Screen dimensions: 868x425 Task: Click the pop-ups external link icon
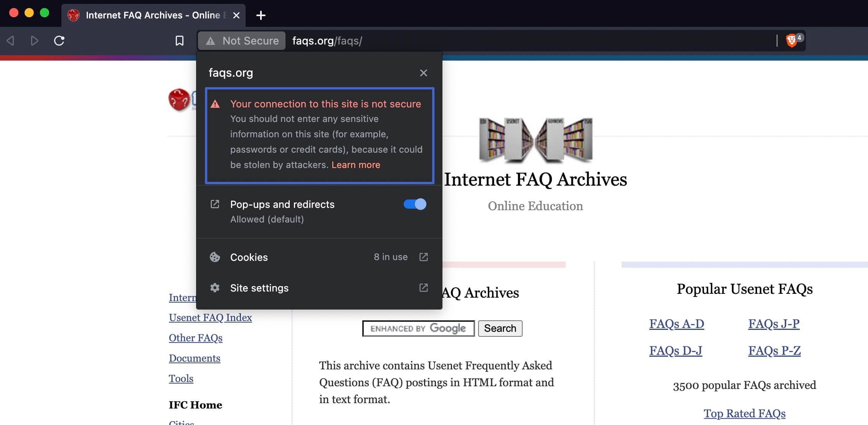pyautogui.click(x=215, y=204)
